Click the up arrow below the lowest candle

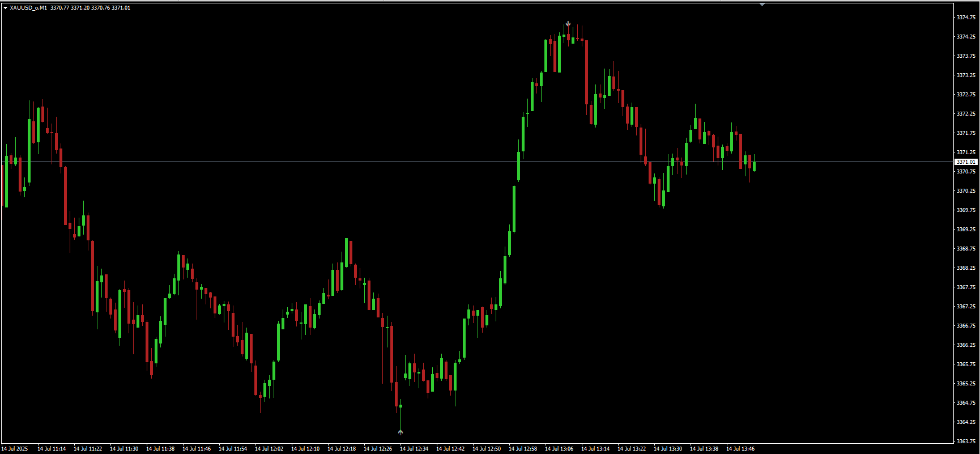pyautogui.click(x=400, y=432)
